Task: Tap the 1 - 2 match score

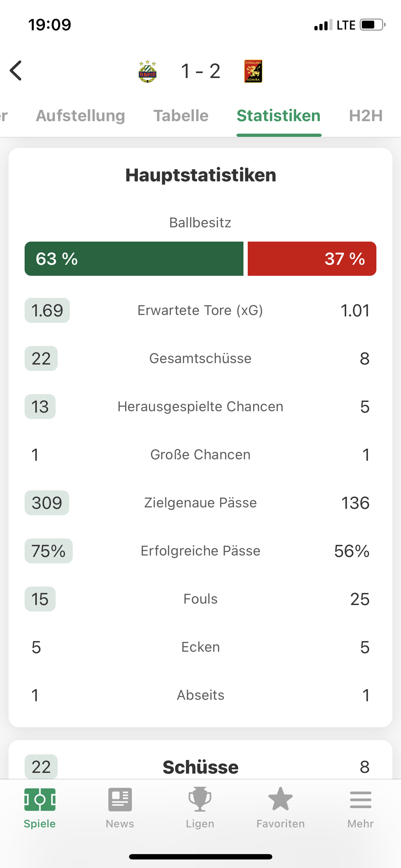Action: 201,71
